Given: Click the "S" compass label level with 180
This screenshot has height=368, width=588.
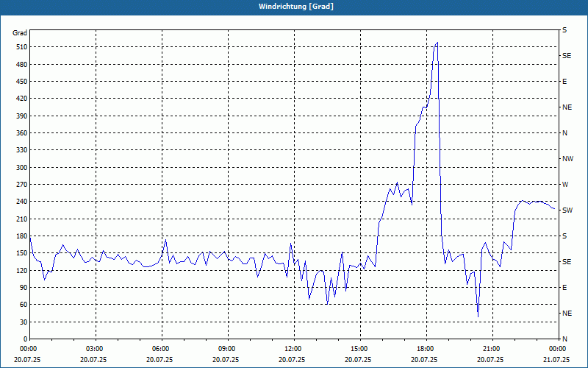Looking at the screenshot, I should click(564, 236).
